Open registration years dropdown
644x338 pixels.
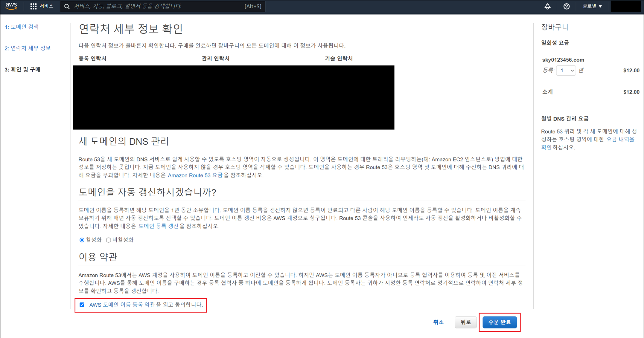(x=566, y=71)
